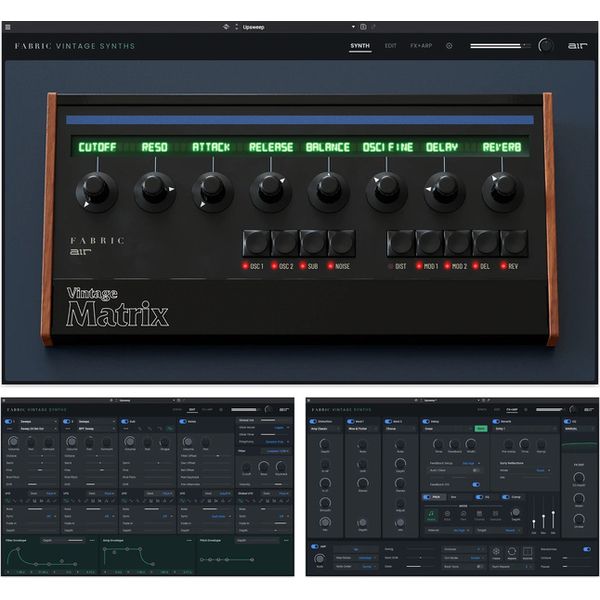The width and height of the screenshot is (600, 600).
Task: Toggle the Reverb switch in FX+ARP window
Action: [x=496, y=422]
